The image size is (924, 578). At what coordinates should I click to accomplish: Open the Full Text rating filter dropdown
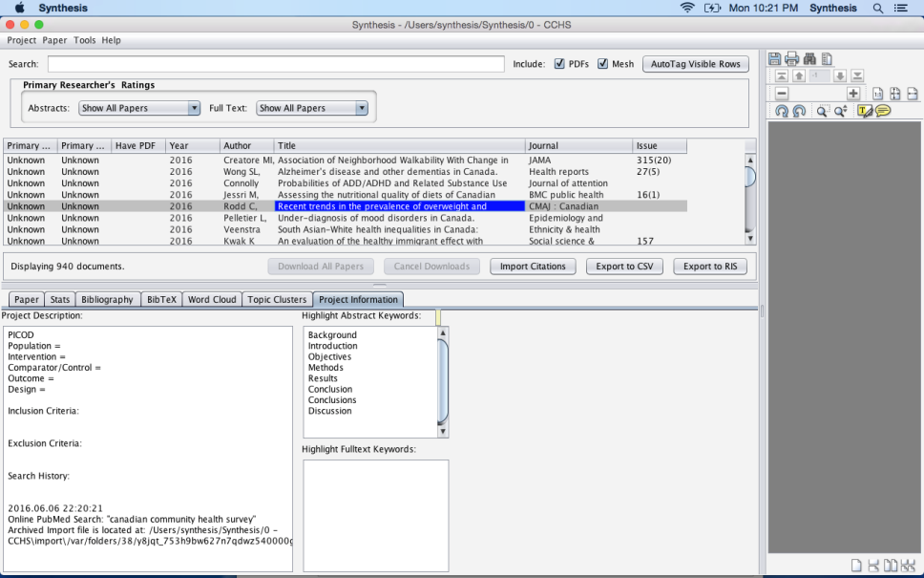pos(312,108)
